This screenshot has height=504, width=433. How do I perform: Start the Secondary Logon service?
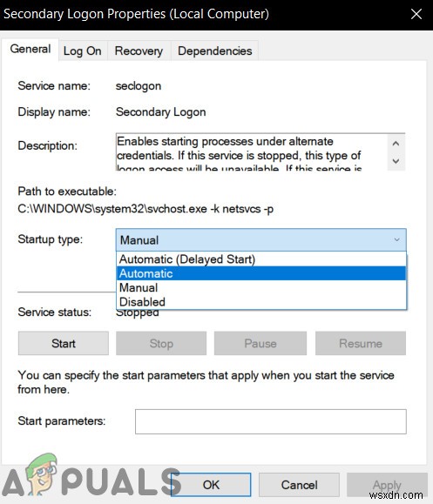[64, 343]
